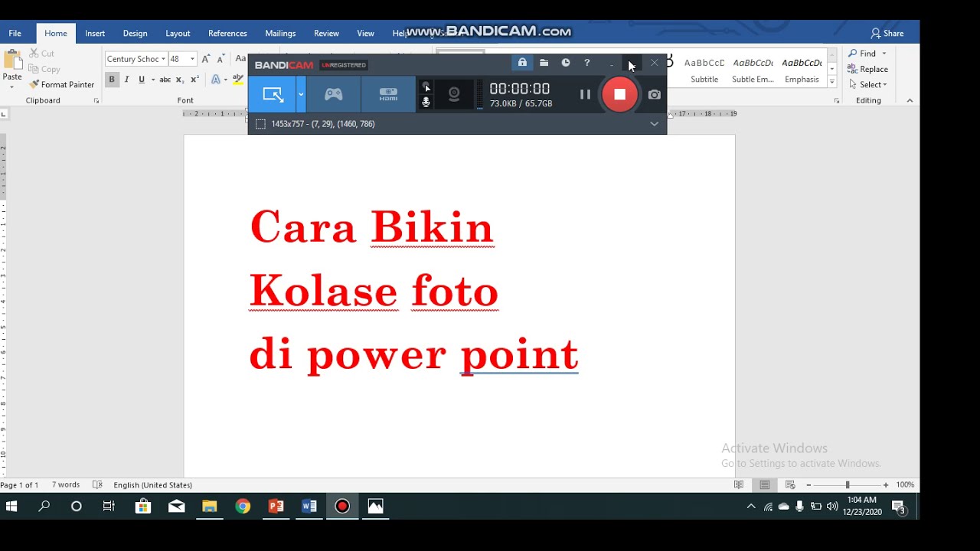Switch to the View tab
The height and width of the screenshot is (551, 980).
366,34
